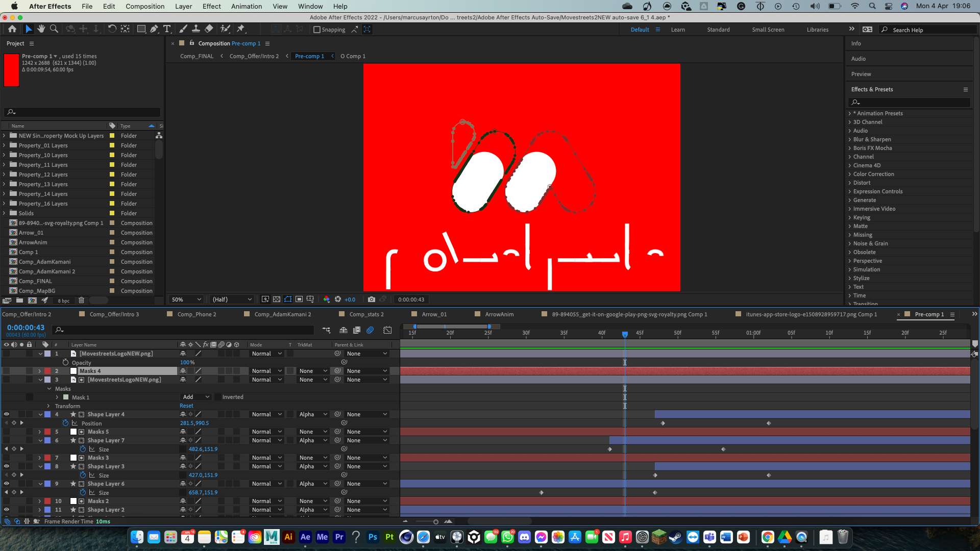The image size is (980, 551).
Task: Select the Pen tool
Action: point(154,29)
